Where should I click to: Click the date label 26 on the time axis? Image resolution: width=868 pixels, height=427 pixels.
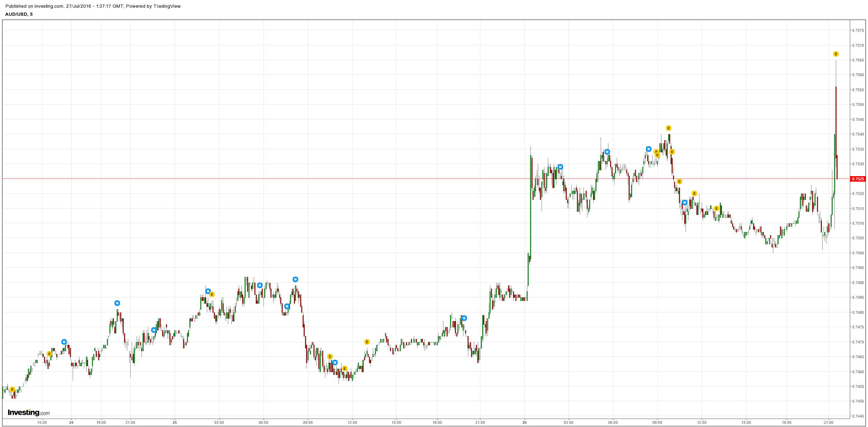[525, 422]
